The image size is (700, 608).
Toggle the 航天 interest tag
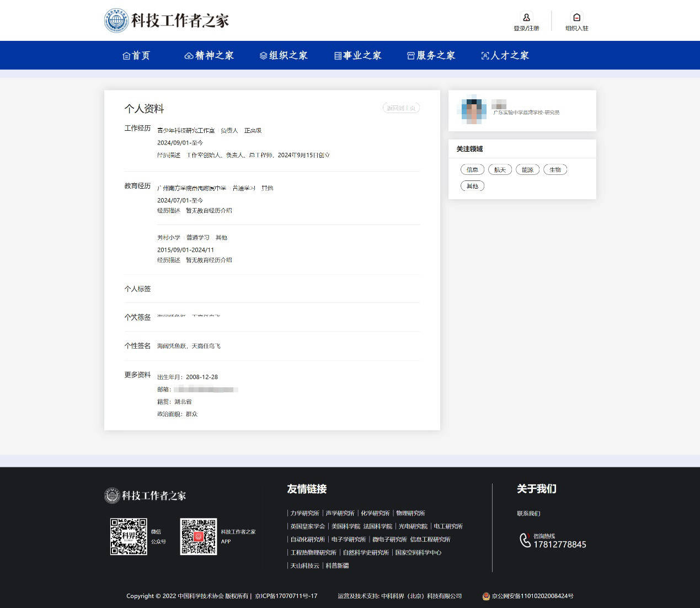(x=500, y=169)
